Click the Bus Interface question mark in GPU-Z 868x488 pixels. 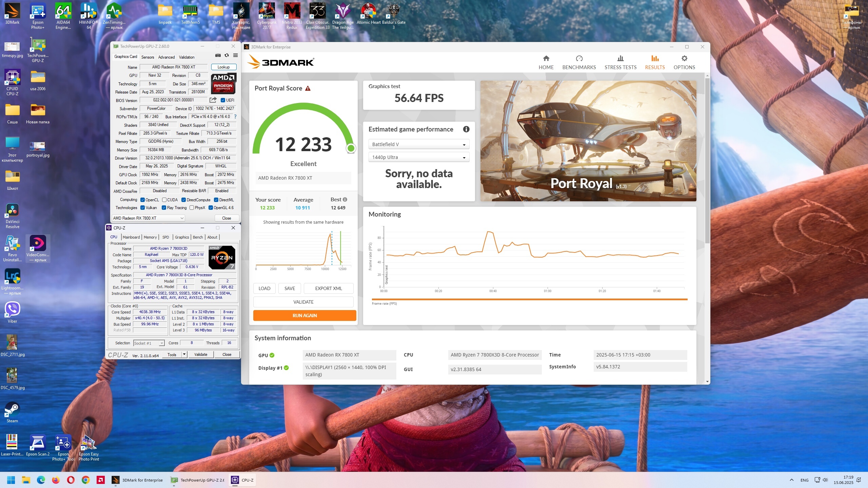(x=235, y=117)
